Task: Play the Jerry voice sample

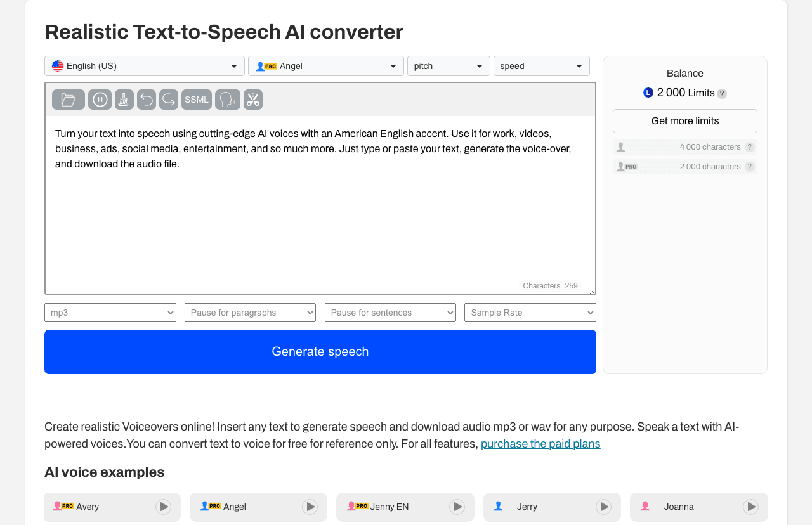Action: pos(603,507)
